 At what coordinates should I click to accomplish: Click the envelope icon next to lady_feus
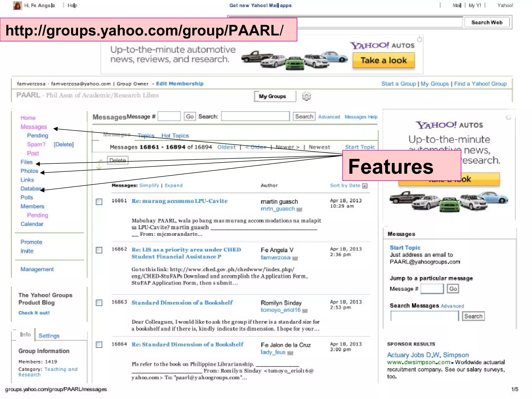point(290,353)
